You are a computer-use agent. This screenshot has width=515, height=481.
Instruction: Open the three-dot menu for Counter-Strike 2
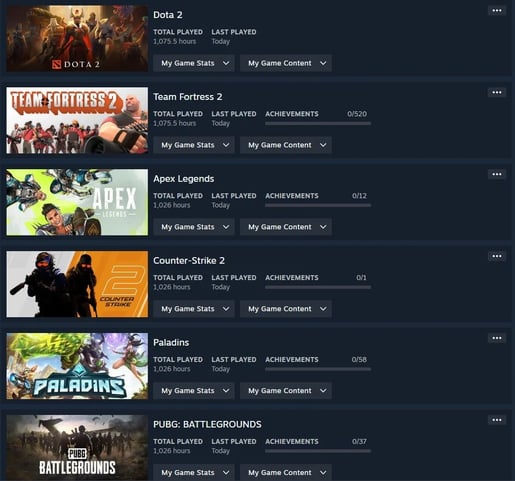click(497, 256)
